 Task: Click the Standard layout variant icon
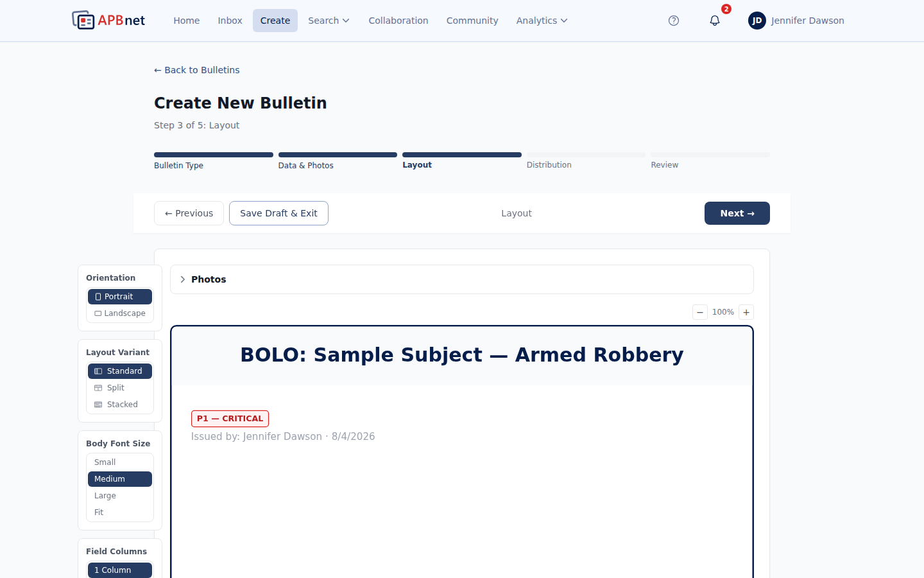pyautogui.click(x=98, y=371)
